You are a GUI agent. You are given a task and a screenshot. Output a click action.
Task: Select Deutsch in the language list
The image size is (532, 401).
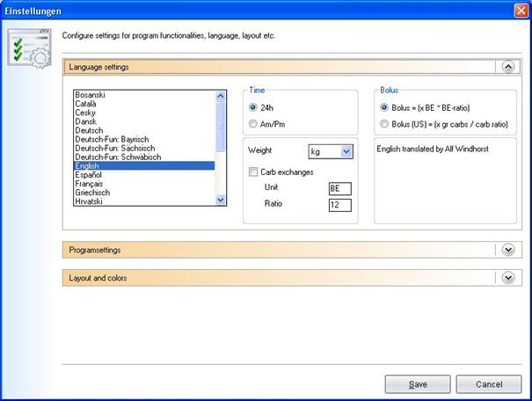[91, 130]
